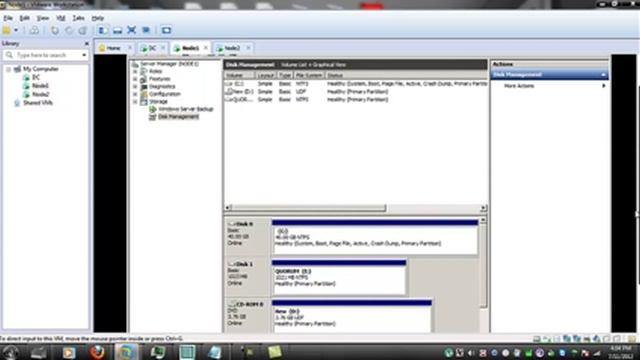Select the Server Manager root node

(169, 64)
